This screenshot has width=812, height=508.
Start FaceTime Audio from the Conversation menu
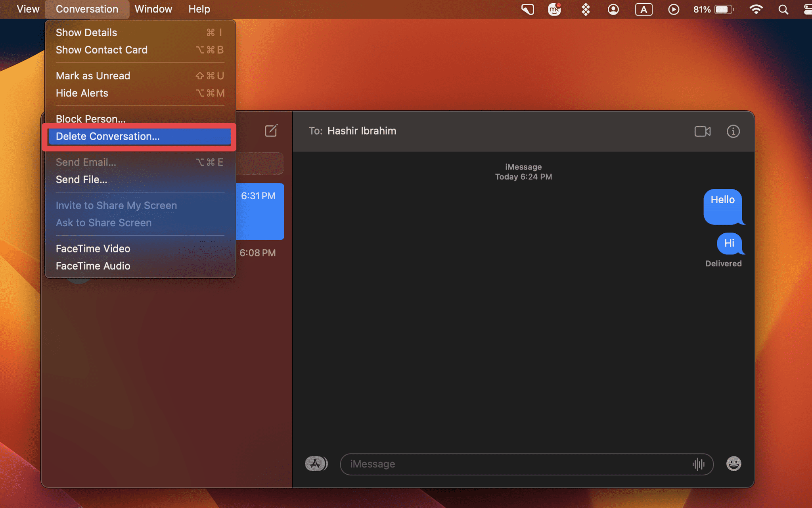click(x=93, y=266)
